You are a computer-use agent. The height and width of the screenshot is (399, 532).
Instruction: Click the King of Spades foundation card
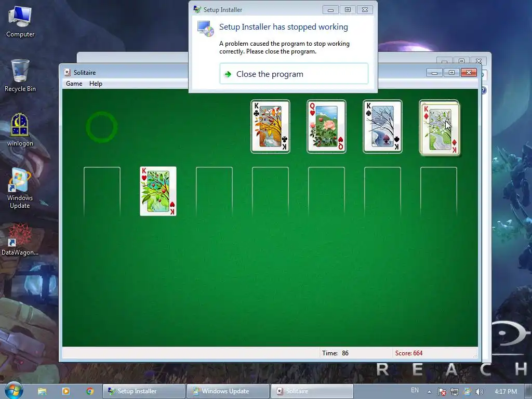(382, 127)
